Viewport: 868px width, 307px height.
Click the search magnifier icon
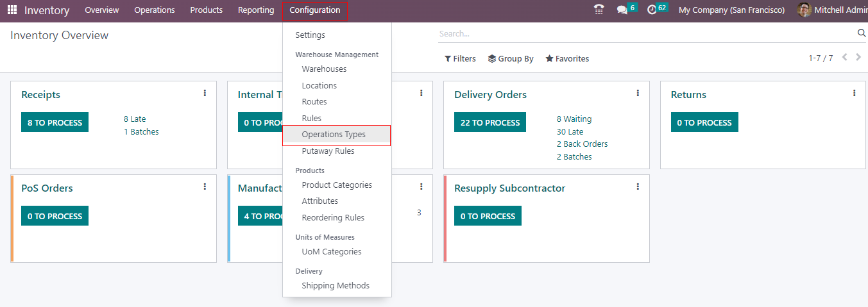tap(862, 33)
